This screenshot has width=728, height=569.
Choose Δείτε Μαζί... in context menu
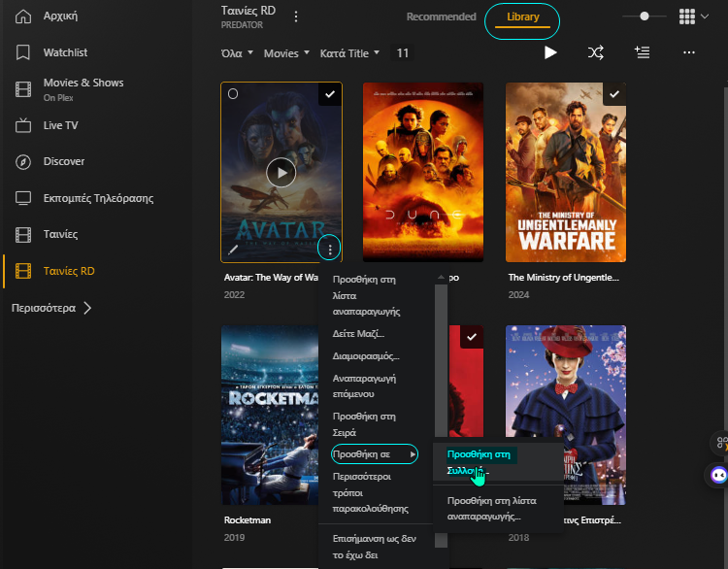[377, 334]
